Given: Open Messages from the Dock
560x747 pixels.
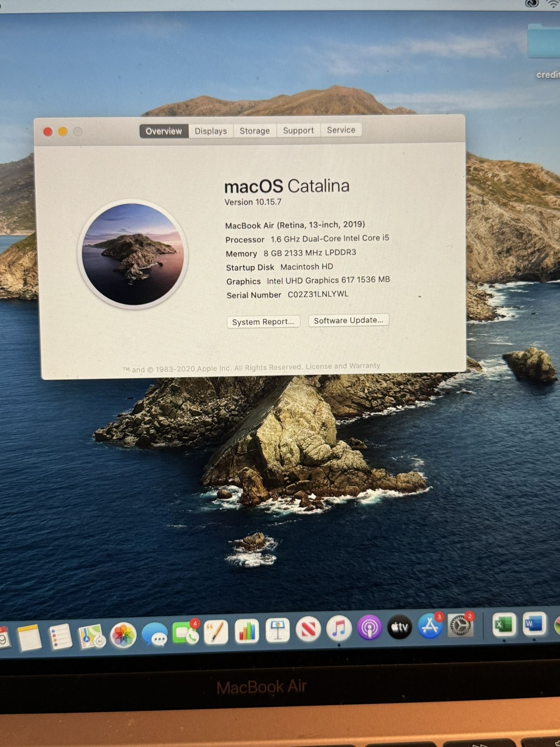Looking at the screenshot, I should [x=155, y=634].
